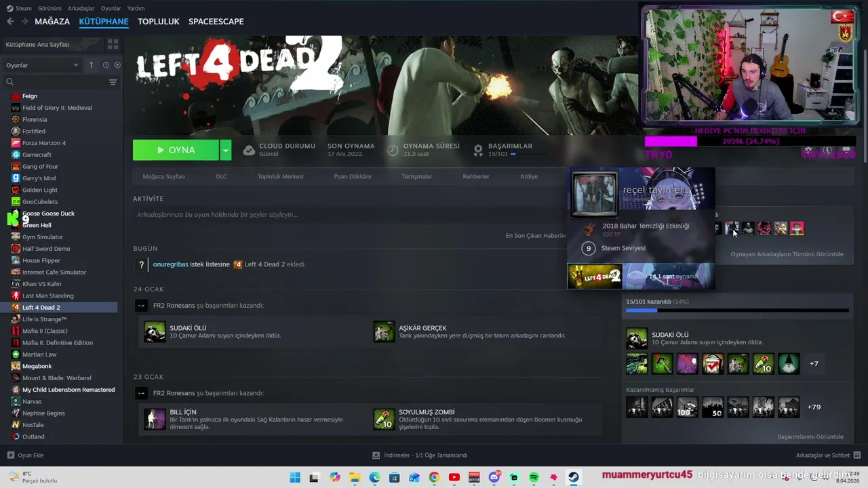The image size is (868, 488).
Task: Filter ready-to-play games with play circle
Action: [x=117, y=65]
